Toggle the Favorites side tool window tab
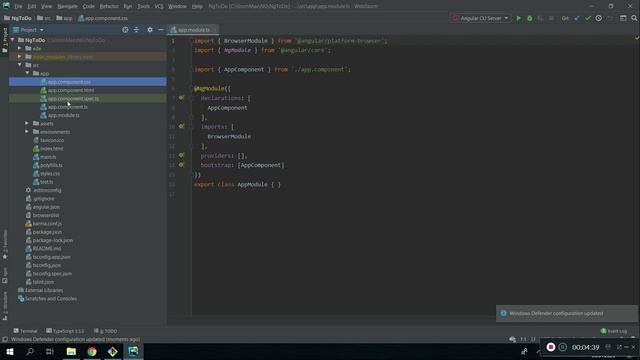The height and width of the screenshot is (360, 640). (5, 244)
